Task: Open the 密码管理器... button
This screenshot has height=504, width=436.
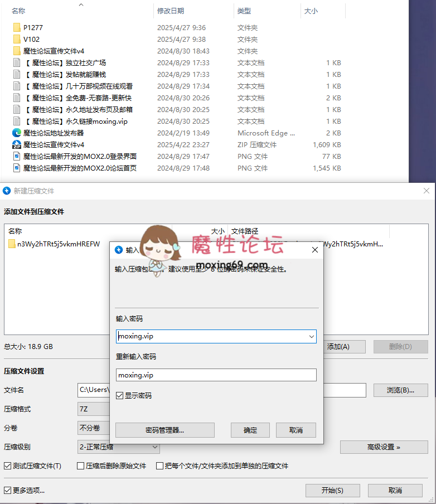Action: coord(165,430)
